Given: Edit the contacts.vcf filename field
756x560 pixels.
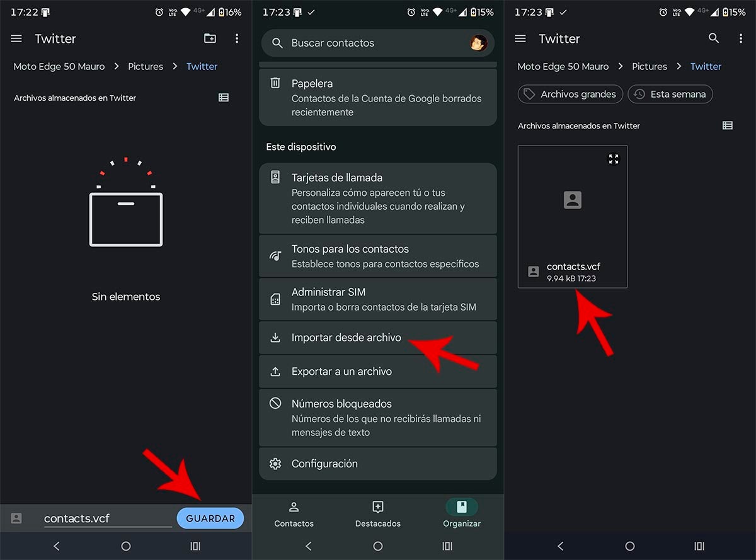Looking at the screenshot, I should [x=108, y=518].
